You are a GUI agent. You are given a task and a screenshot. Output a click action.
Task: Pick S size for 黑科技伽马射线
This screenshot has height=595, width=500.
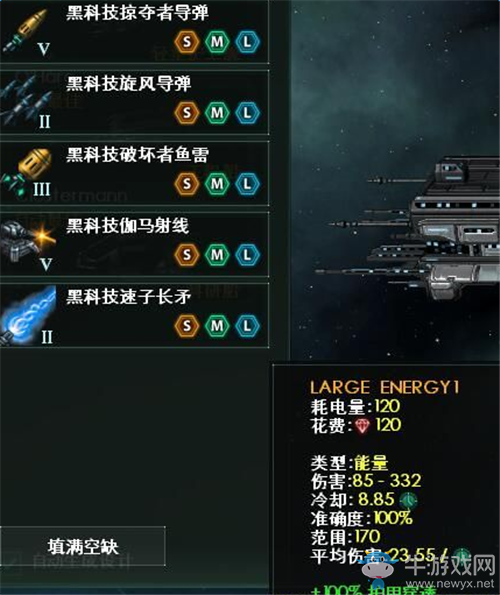187,255
